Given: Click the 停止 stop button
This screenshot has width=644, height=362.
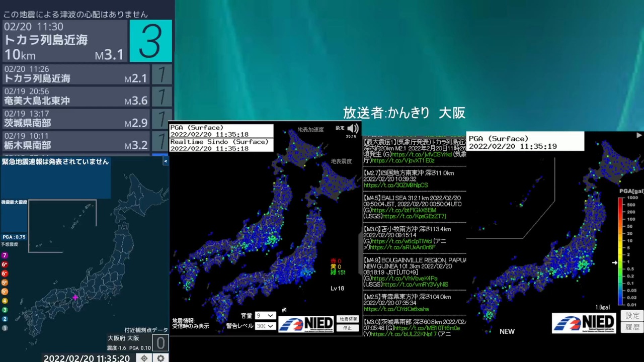Looking at the screenshot, I should click(348, 328).
